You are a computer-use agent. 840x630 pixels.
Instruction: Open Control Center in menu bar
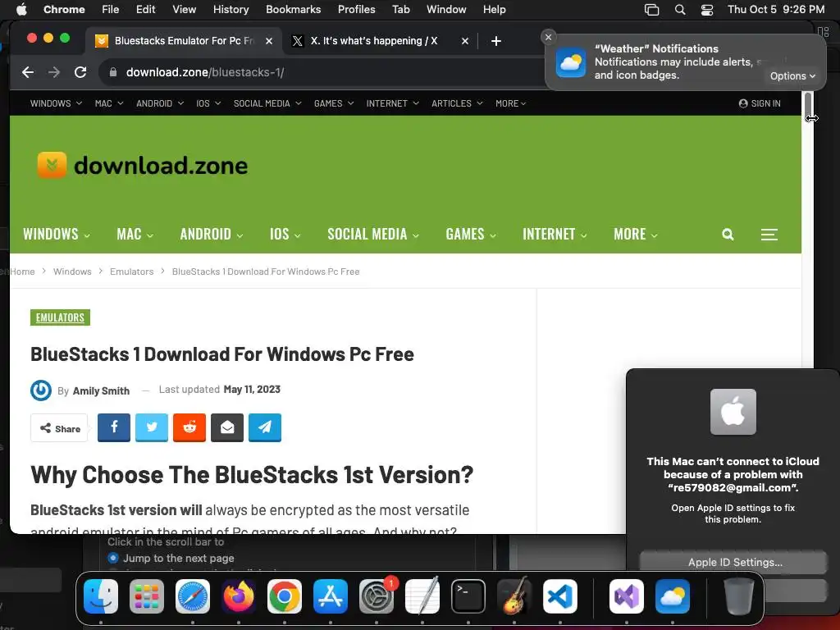(707, 10)
